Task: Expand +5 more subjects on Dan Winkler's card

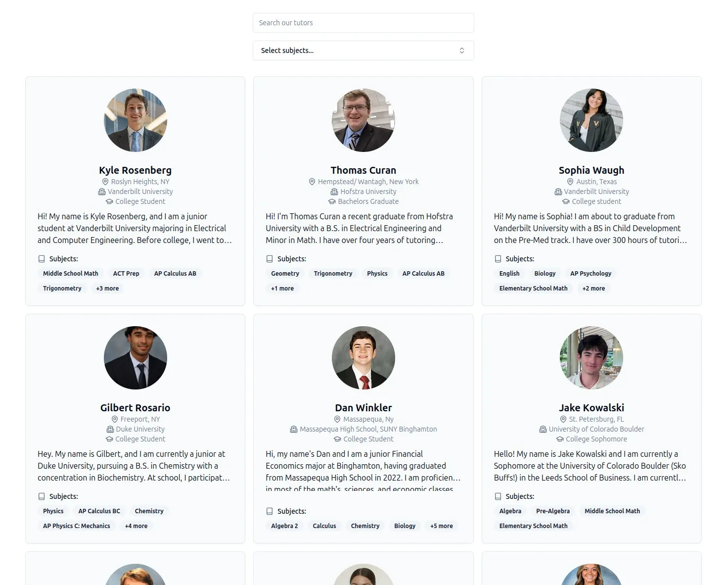Action: pyautogui.click(x=442, y=526)
